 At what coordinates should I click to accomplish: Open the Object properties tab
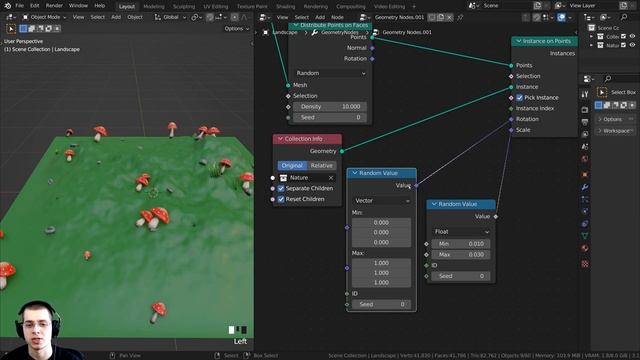coord(584,174)
